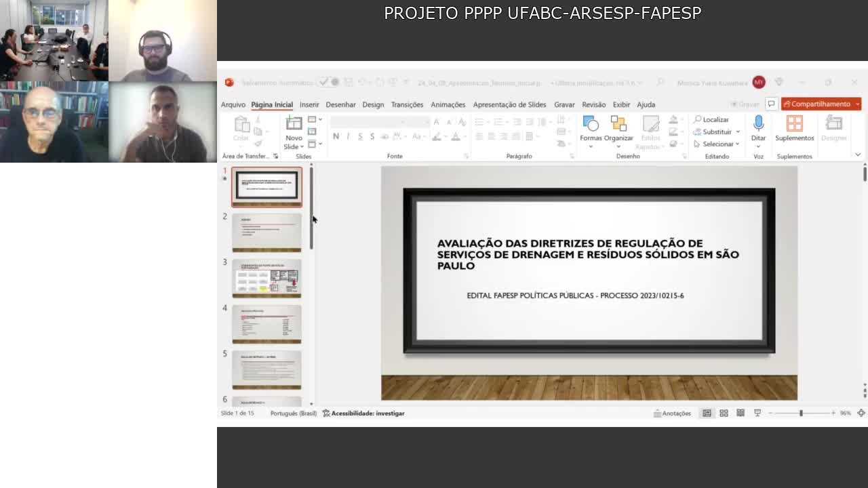Open the Arquivo menu

[233, 104]
